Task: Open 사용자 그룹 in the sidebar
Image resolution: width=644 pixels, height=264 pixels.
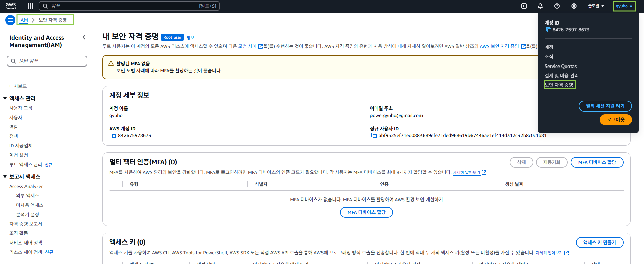Action: (x=21, y=108)
